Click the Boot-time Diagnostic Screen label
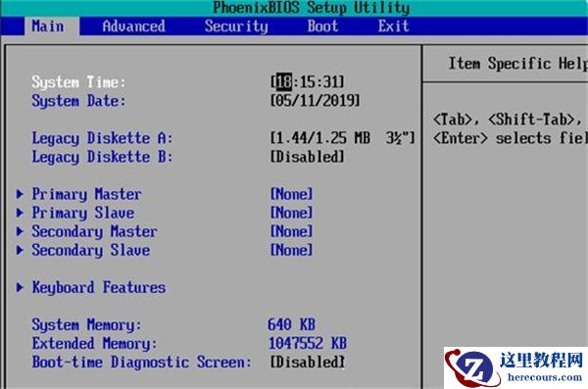 pos(141,363)
